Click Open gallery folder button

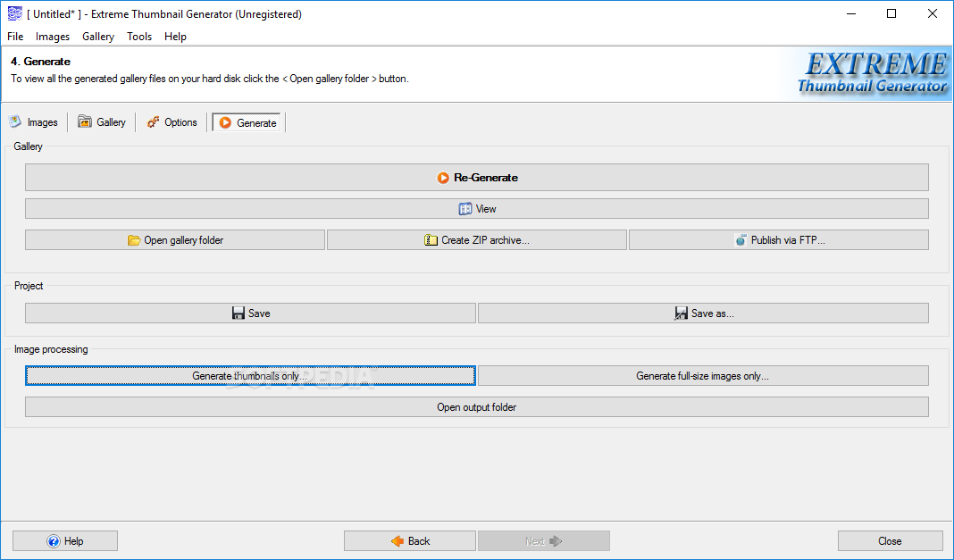click(x=174, y=240)
